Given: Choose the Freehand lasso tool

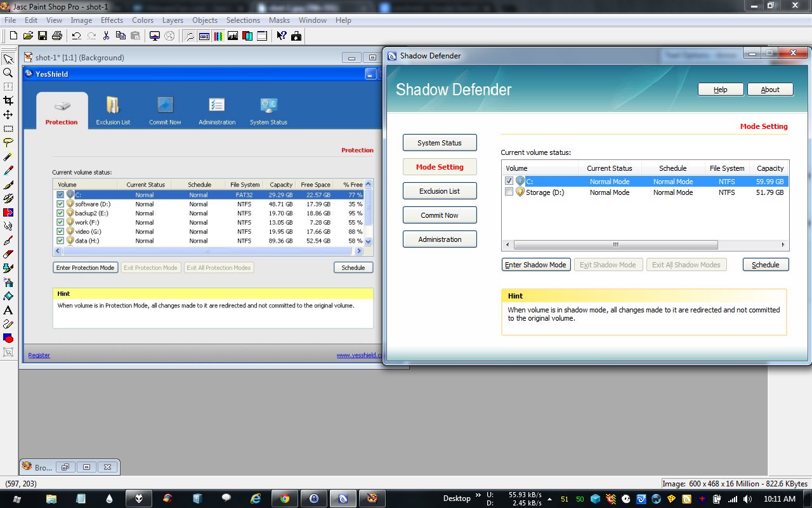Looking at the screenshot, I should 8,143.
